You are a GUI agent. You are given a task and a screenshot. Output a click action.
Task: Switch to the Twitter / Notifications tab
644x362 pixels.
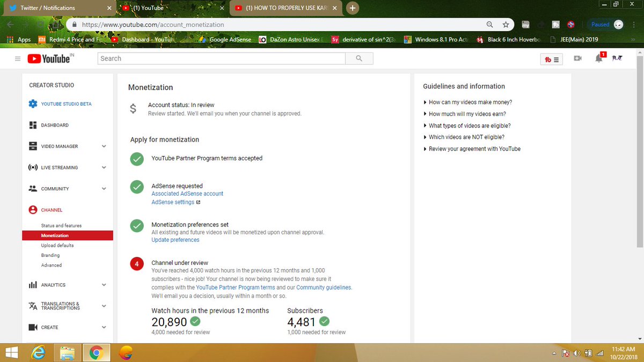(57, 8)
